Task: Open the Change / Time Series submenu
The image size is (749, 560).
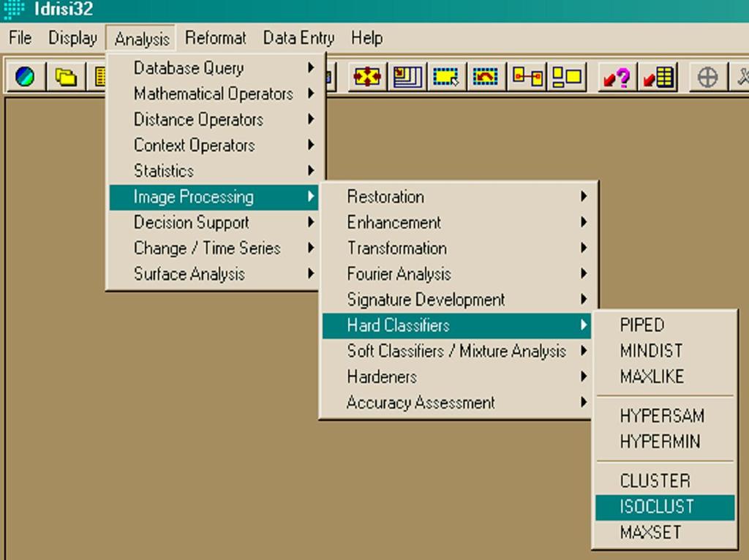Action: coord(214,249)
